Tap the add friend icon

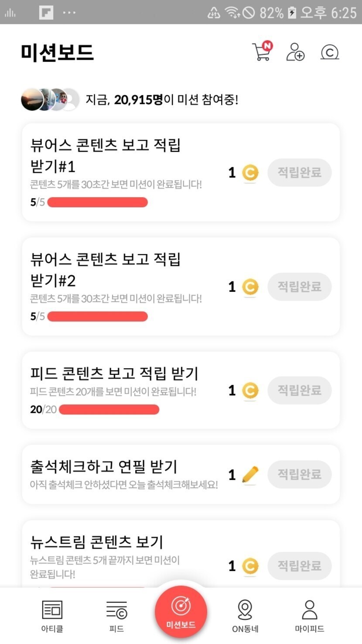295,52
